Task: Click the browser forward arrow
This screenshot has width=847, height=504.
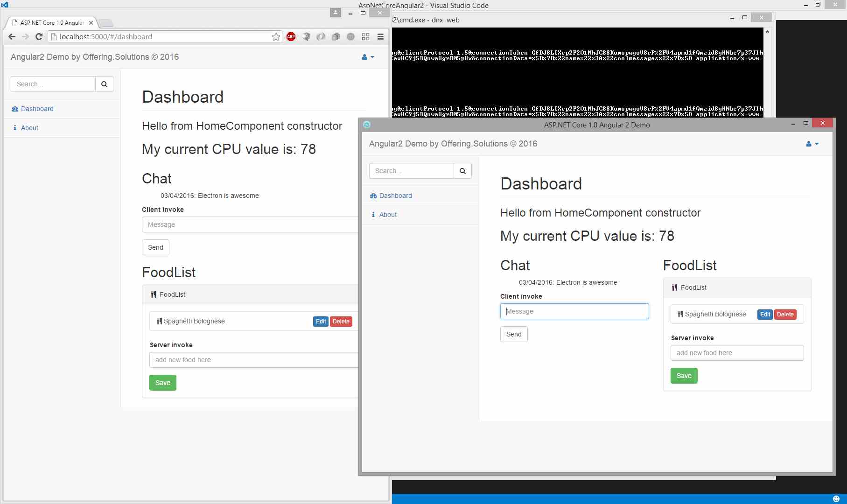Action: [25, 36]
